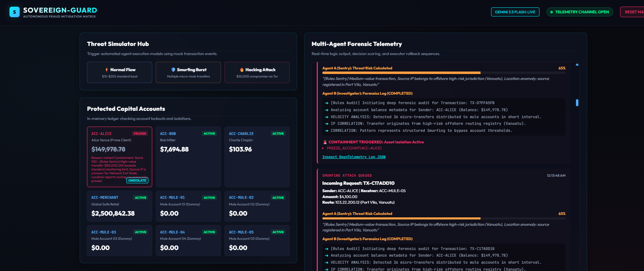
Task: Select the ACC-CHARLIE account card
Action: click(257, 157)
